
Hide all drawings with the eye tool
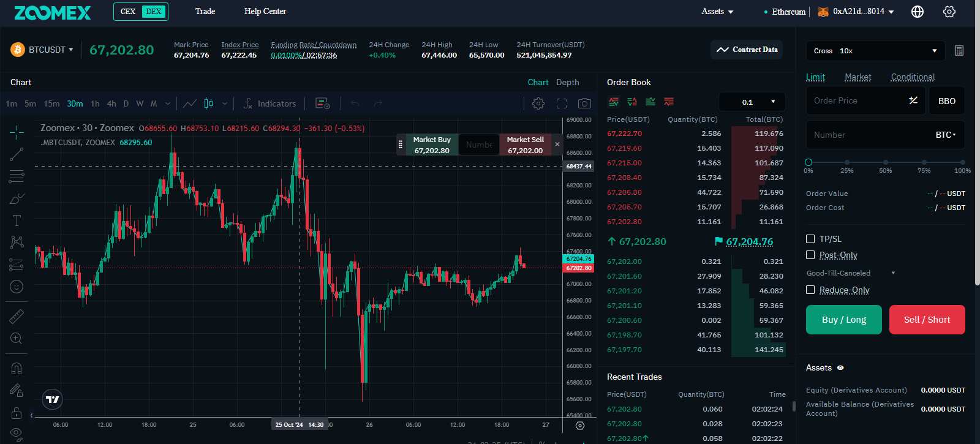[17, 433]
